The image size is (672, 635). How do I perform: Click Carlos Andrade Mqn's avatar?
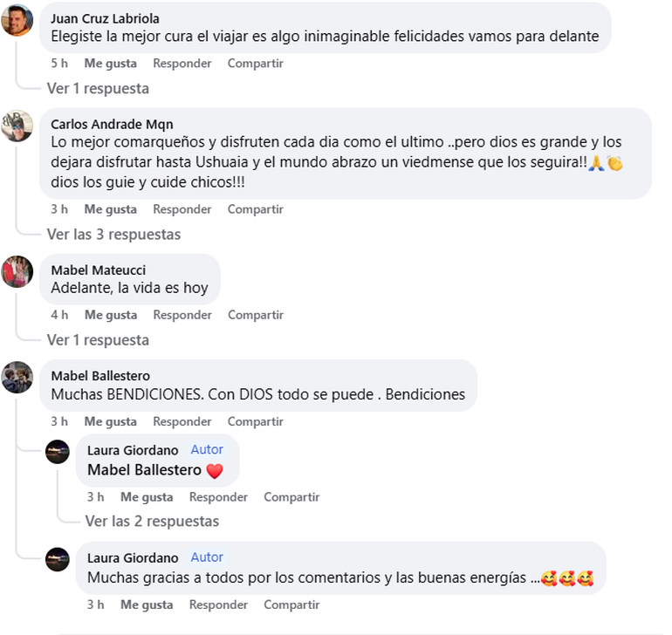click(x=17, y=126)
